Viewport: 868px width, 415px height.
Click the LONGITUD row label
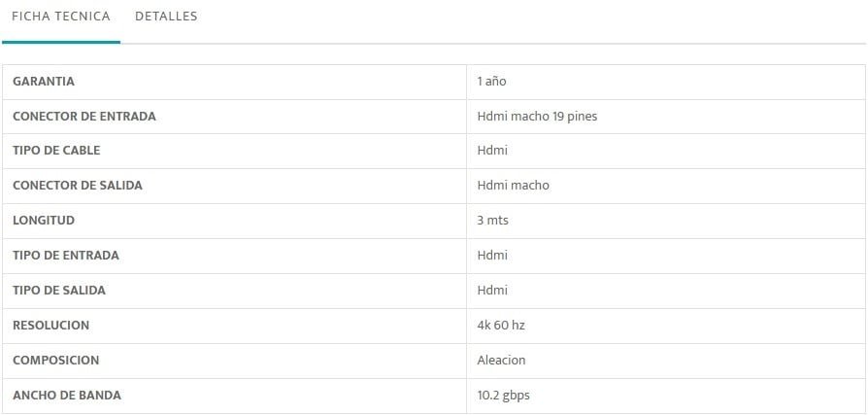44,221
